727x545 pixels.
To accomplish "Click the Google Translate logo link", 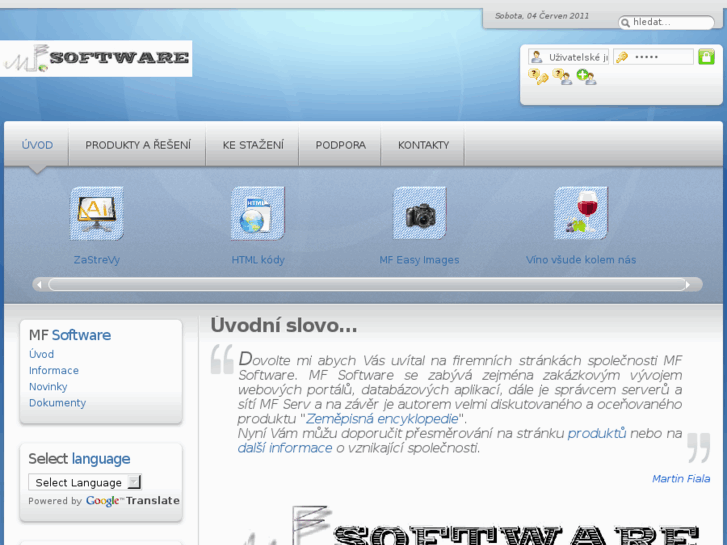I will coord(133,501).
